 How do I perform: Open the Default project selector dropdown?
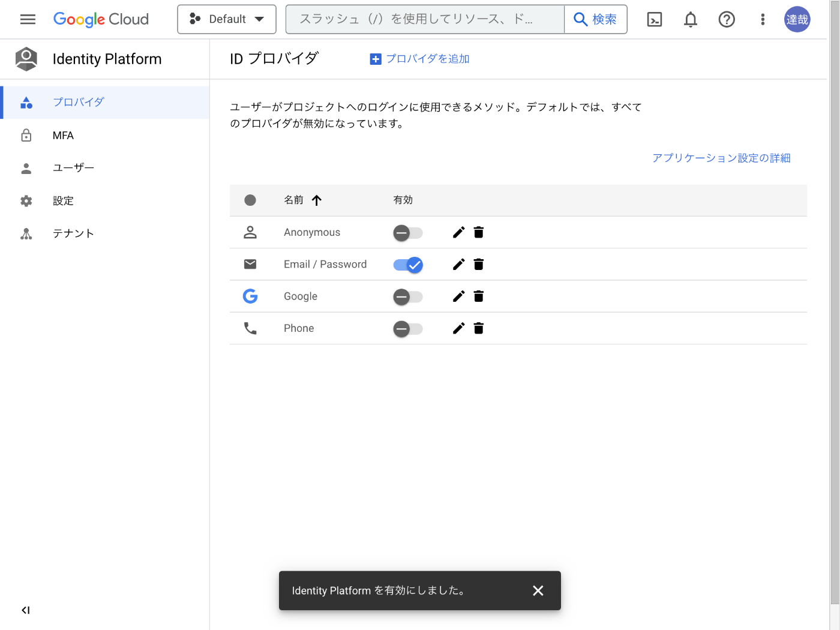pos(227,19)
